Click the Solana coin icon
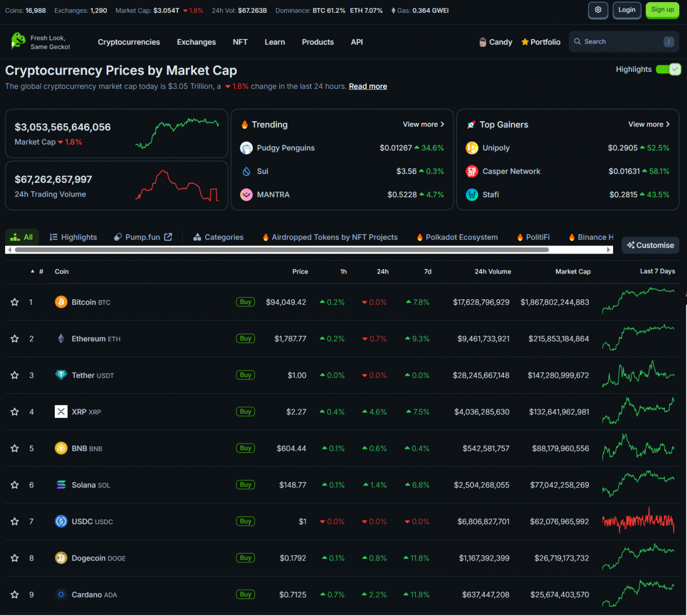 [x=61, y=485]
